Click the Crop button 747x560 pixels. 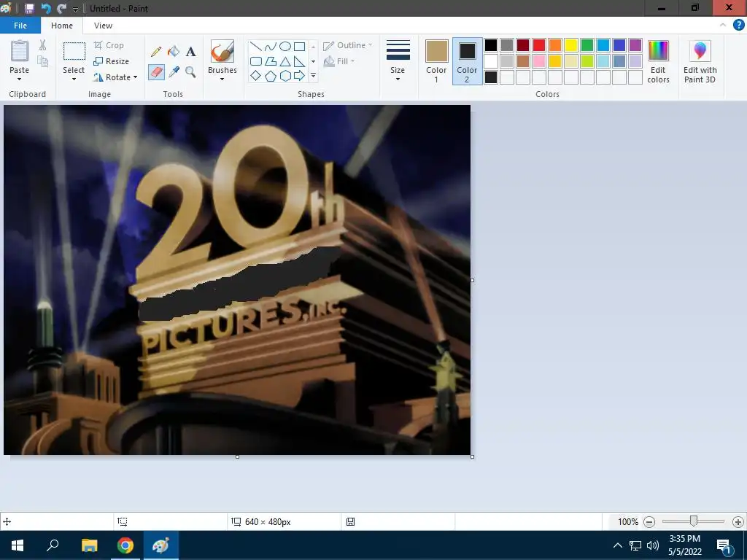click(109, 45)
